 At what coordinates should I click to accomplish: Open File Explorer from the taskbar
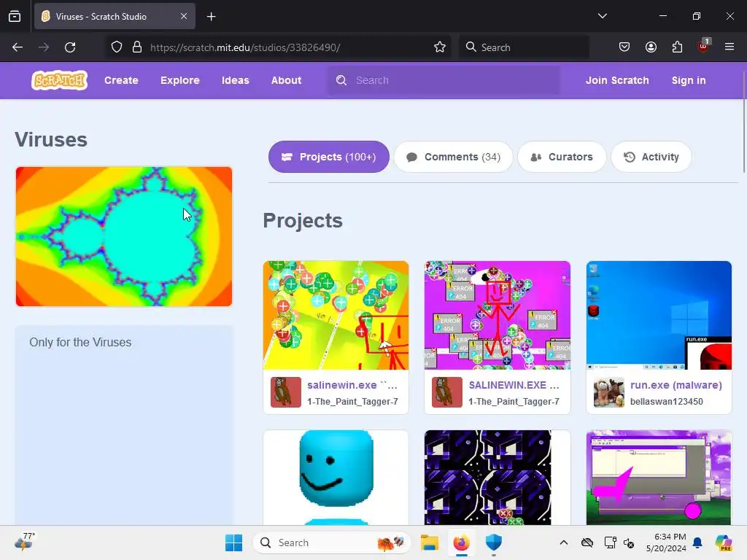click(429, 542)
